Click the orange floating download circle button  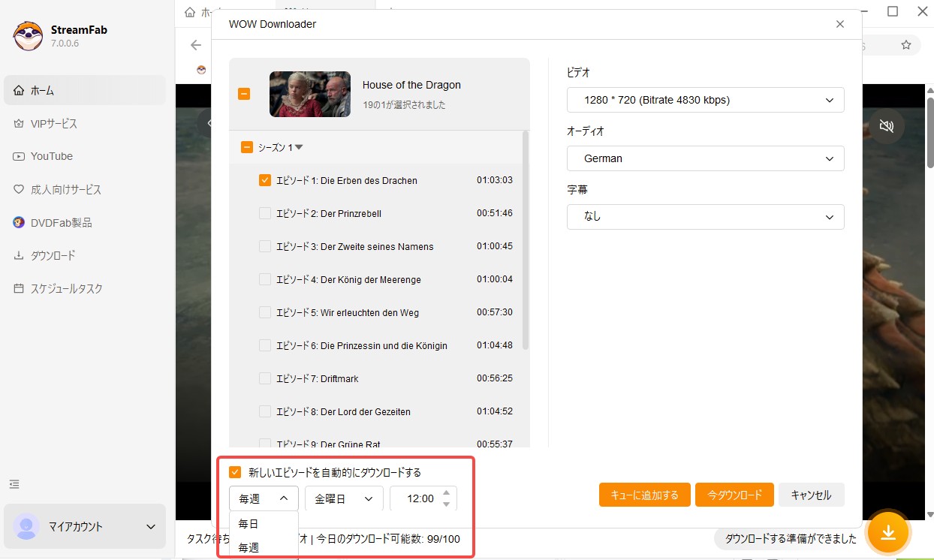[x=888, y=532]
